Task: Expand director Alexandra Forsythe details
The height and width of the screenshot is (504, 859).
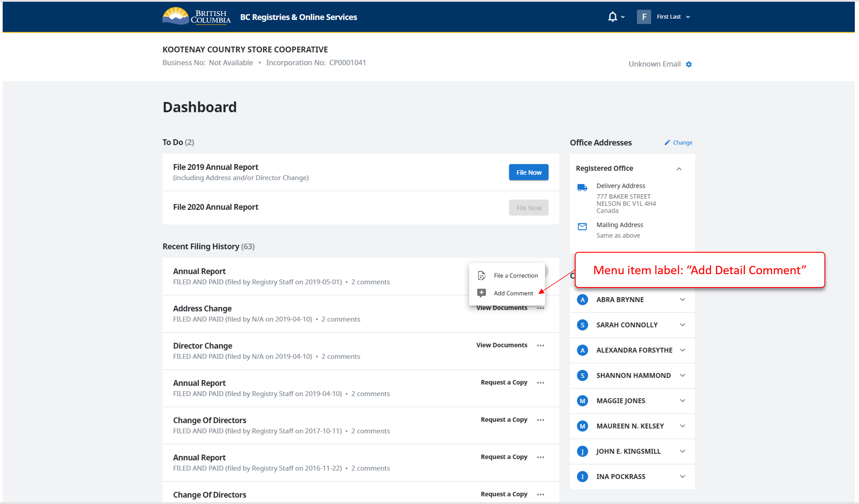Action: point(682,350)
